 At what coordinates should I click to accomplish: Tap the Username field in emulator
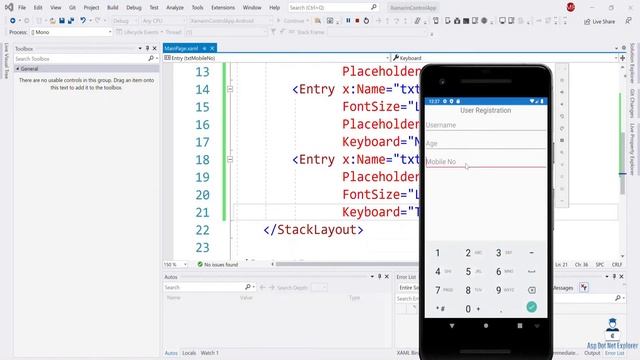point(486,125)
